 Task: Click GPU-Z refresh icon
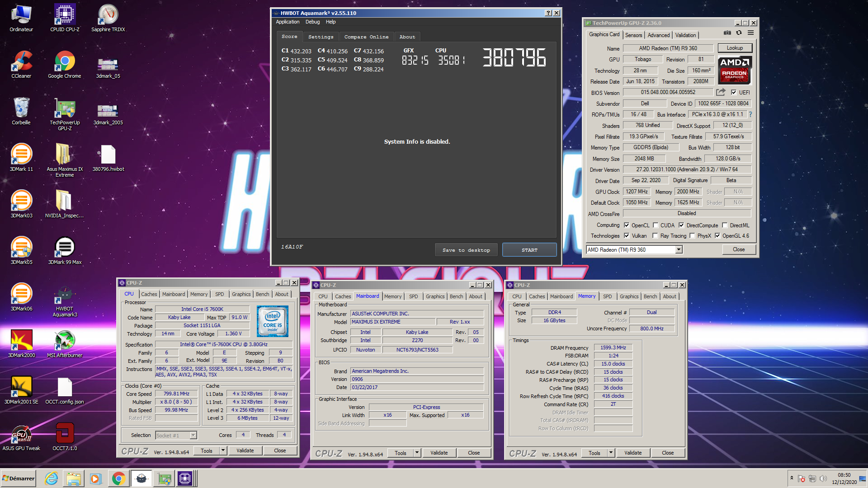point(739,33)
